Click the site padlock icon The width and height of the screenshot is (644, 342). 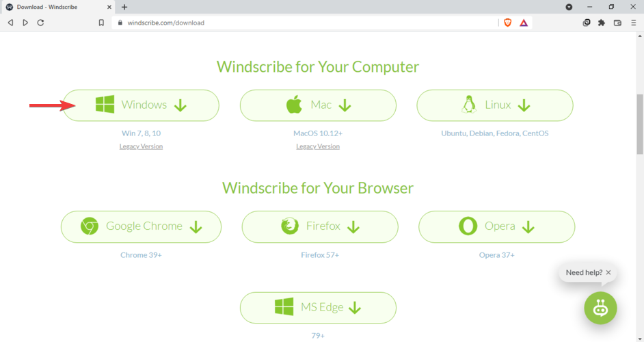120,23
